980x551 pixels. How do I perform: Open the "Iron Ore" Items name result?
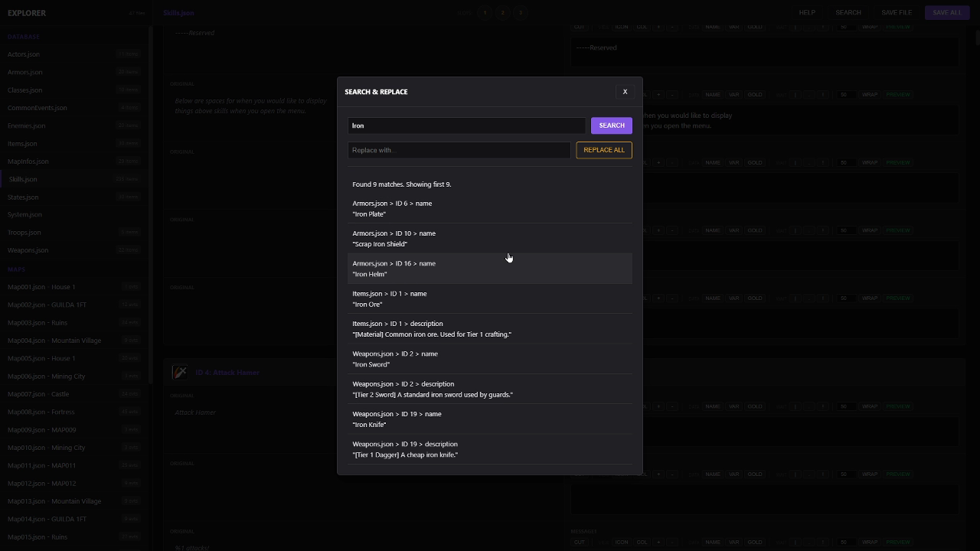click(490, 298)
